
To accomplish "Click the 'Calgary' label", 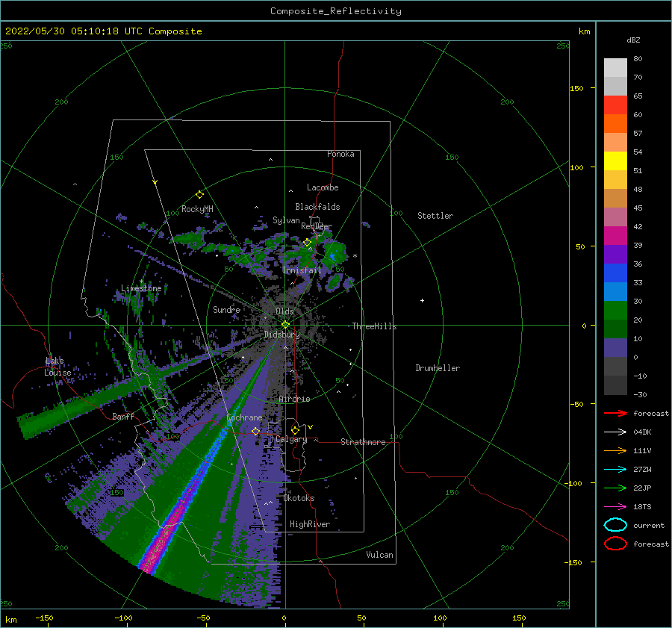I will tap(291, 439).
